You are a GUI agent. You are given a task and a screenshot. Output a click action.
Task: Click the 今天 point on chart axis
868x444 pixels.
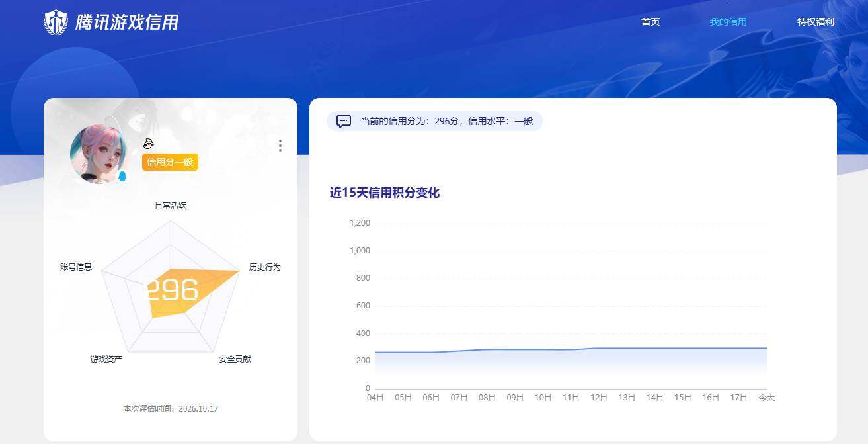(767, 398)
